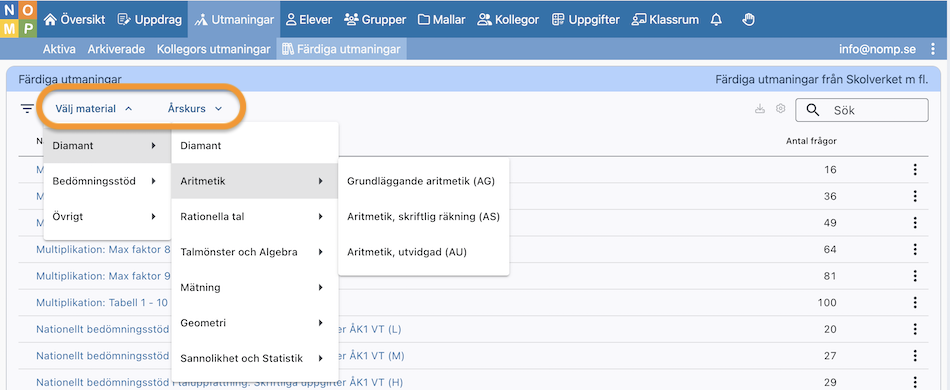Image resolution: width=950 pixels, height=390 pixels.
Task: Select Grundläggande aritmetik (AG)
Action: pos(421,181)
